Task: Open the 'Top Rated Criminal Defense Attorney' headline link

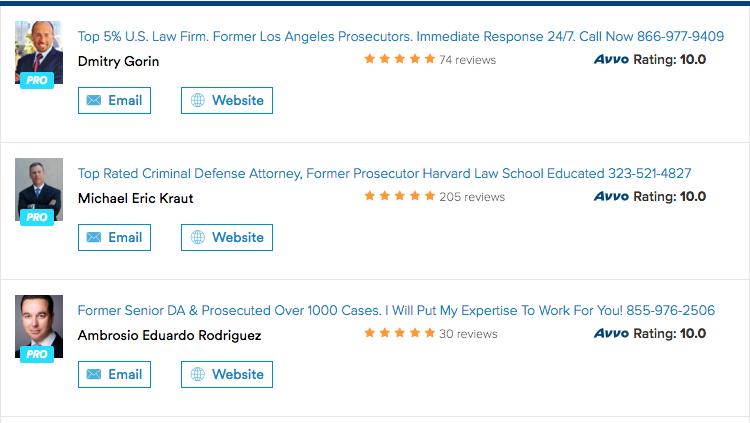Action: (x=385, y=173)
